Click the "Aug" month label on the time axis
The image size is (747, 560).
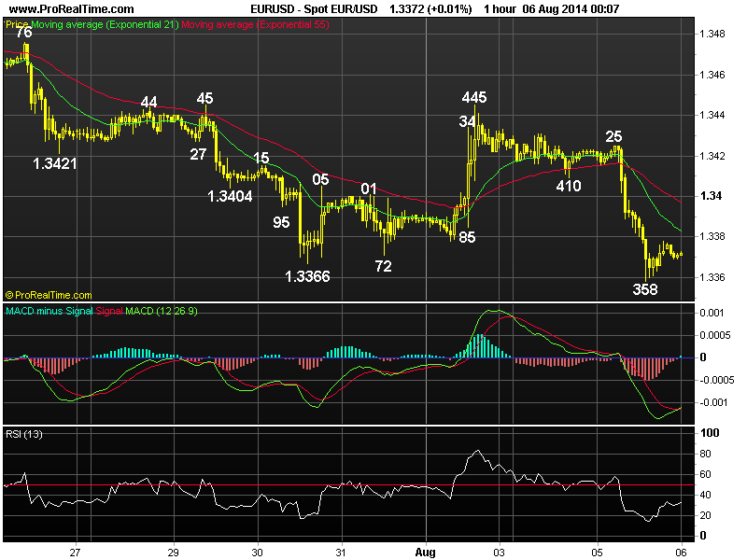coord(426,553)
